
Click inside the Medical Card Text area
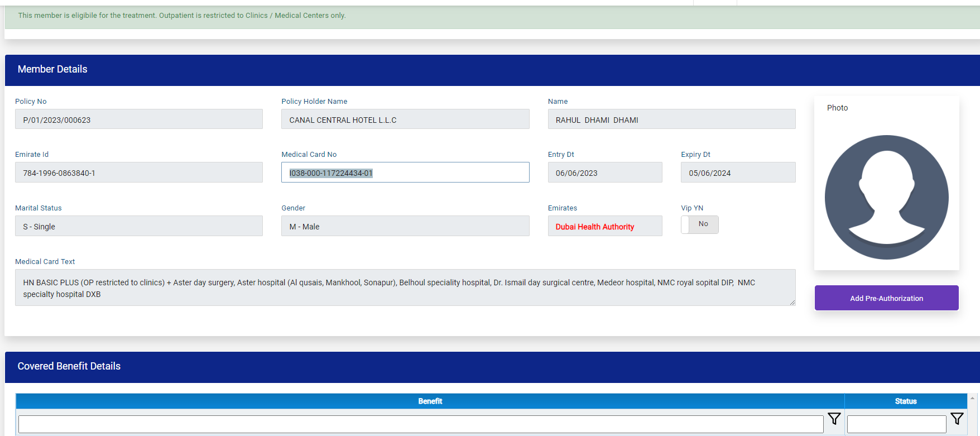[405, 288]
